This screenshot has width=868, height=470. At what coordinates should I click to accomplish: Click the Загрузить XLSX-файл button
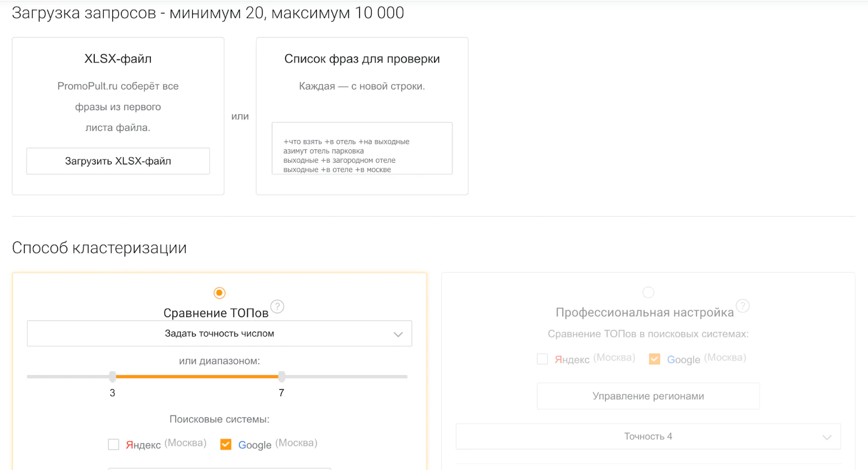(x=118, y=161)
